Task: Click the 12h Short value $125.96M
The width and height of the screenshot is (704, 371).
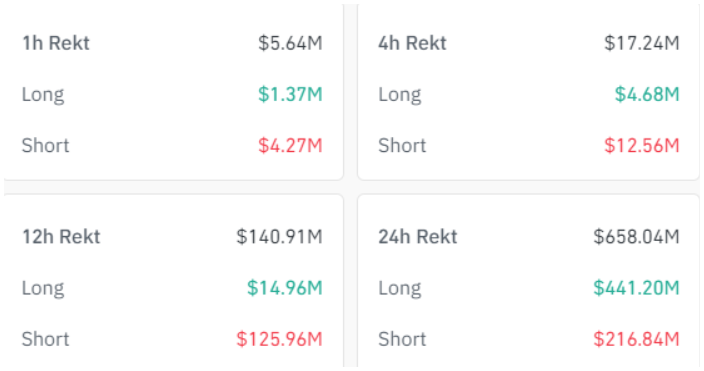Action: pyautogui.click(x=279, y=339)
